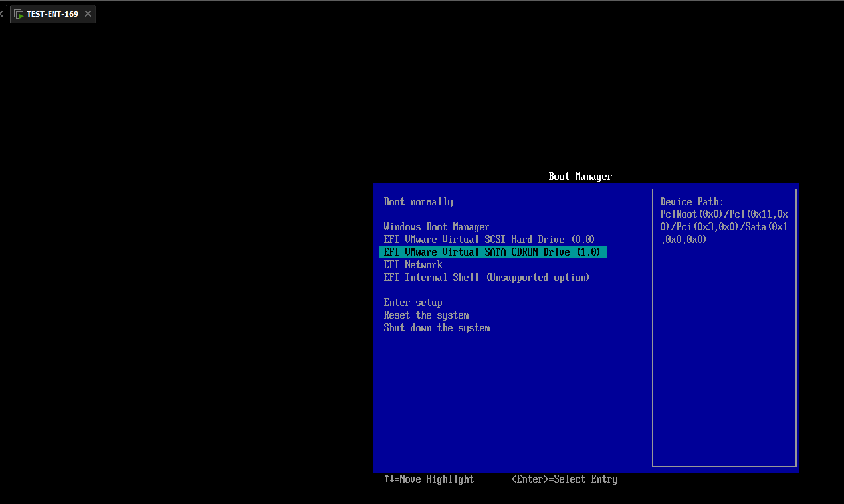Select EFI VMware Virtual SCSI Hard Drive (0.0)
Image resolution: width=844 pixels, height=504 pixels.
(489, 240)
